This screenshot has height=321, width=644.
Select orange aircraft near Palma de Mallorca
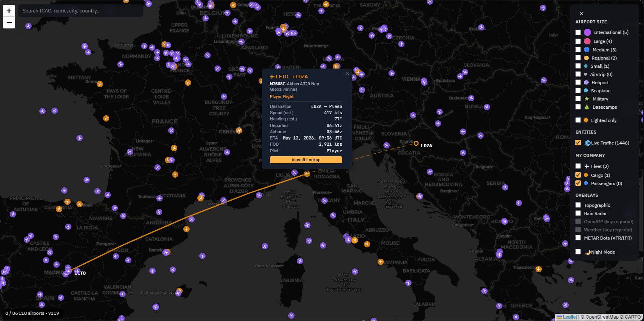click(179, 291)
